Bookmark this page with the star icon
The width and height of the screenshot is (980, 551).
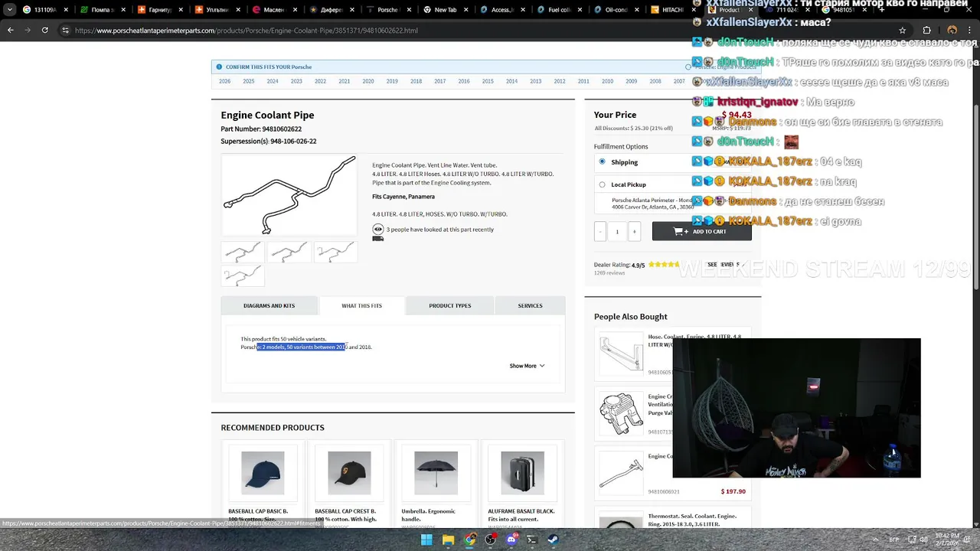click(x=903, y=30)
